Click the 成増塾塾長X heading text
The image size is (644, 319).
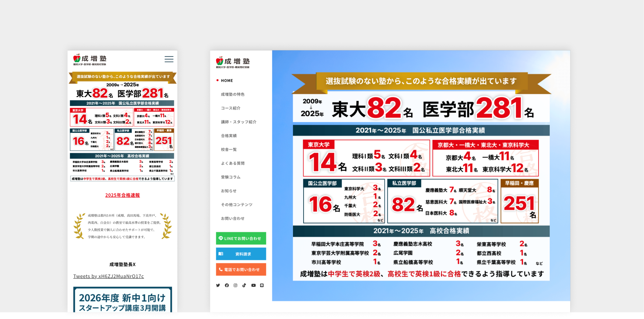[122, 264]
